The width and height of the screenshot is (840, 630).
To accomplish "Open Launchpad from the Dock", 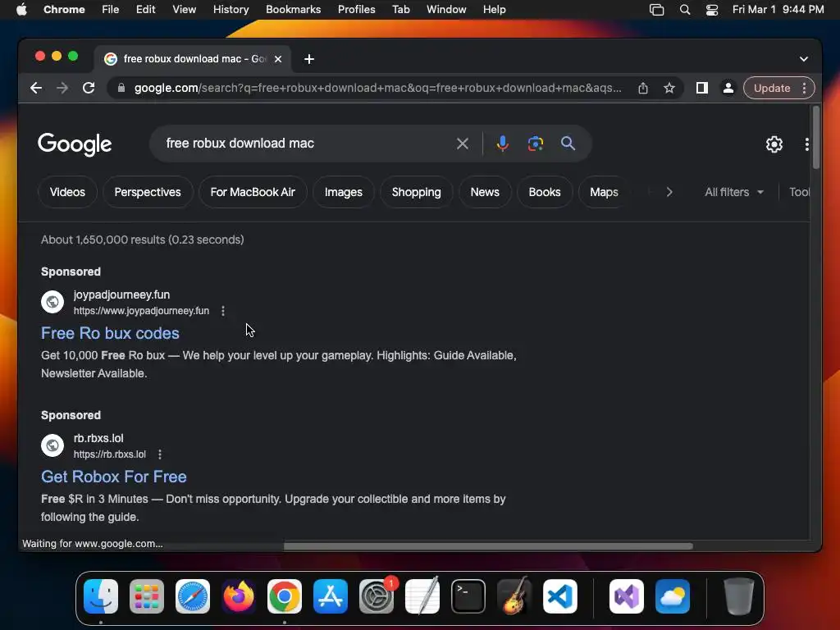I will 147,596.
